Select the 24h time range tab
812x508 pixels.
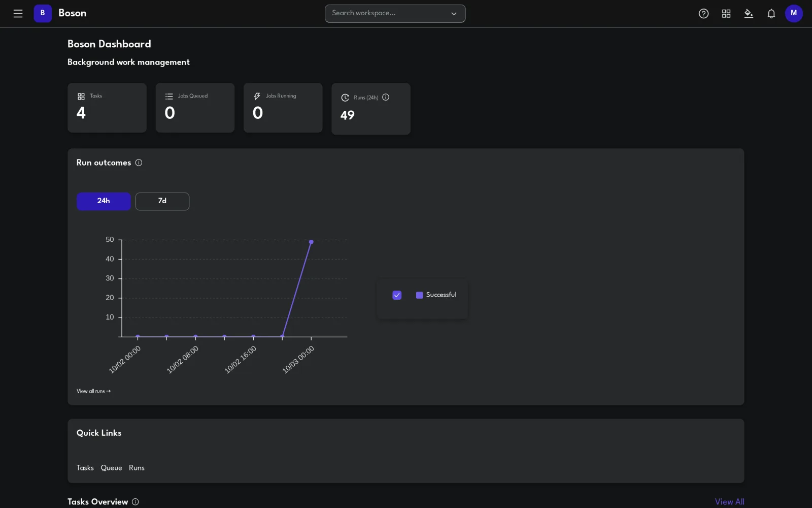pos(104,201)
